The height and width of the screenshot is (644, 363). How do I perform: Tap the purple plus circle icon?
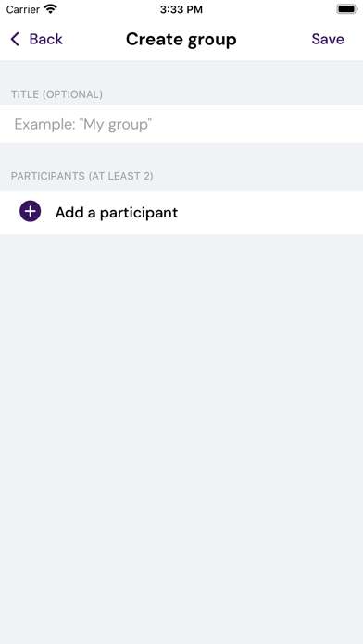coord(30,212)
